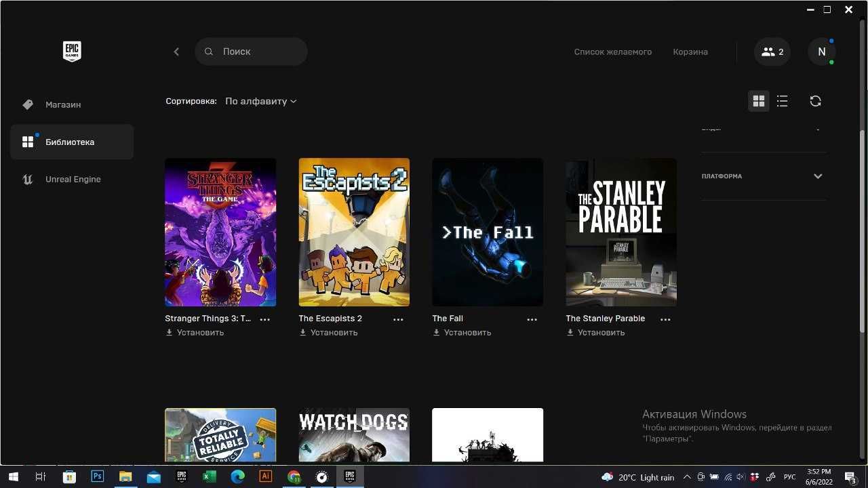Open the weather widget showing Light rain

(x=638, y=477)
